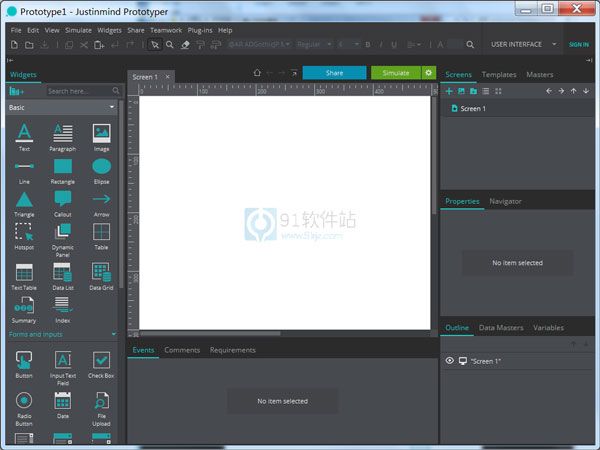Viewport: 600px width, 450px height.
Task: Select the Callout widget
Action: coord(63,200)
